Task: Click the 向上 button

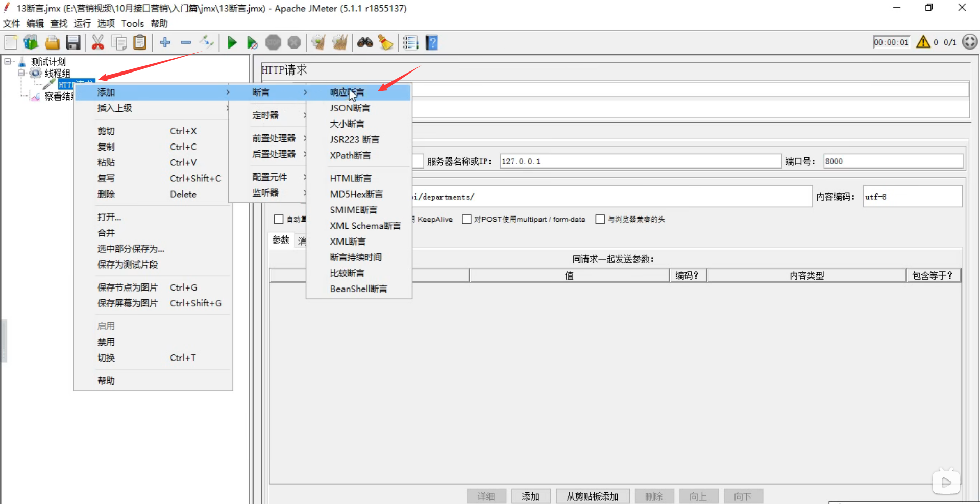Action: pyautogui.click(x=698, y=496)
